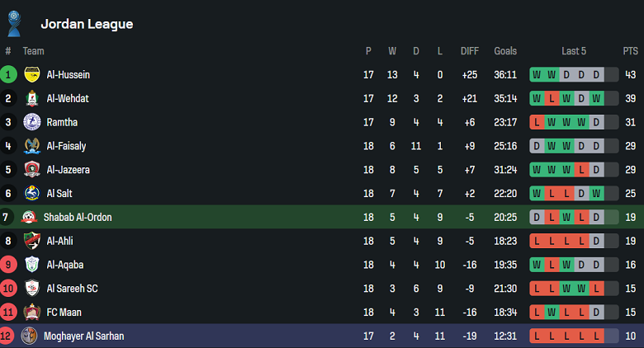Click position 12 relegation badge

[8, 336]
